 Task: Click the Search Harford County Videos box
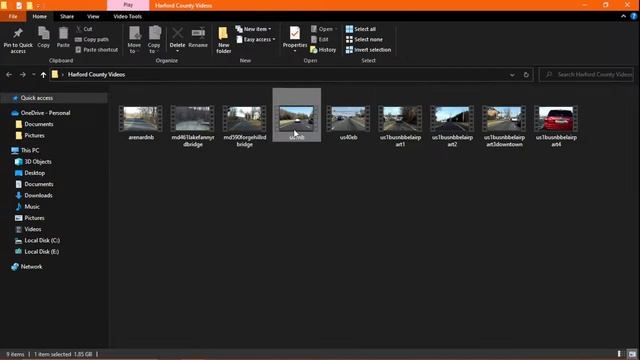point(587,75)
